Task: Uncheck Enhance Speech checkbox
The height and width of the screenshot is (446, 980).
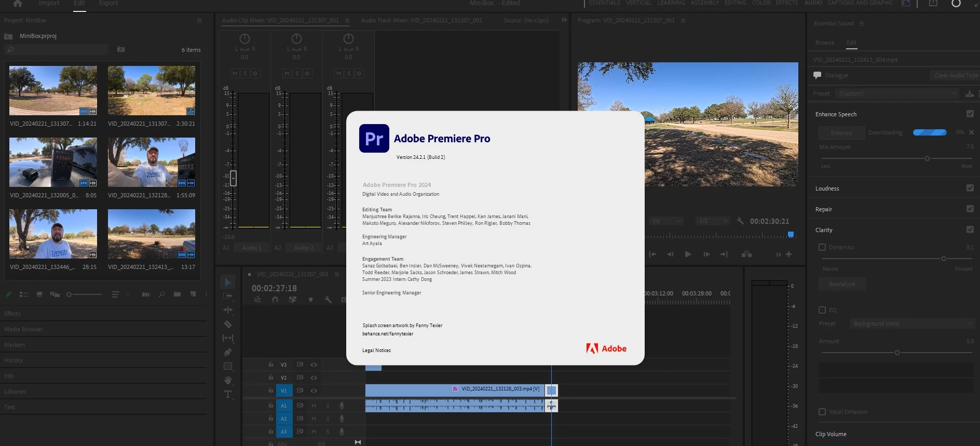Action: [x=970, y=114]
